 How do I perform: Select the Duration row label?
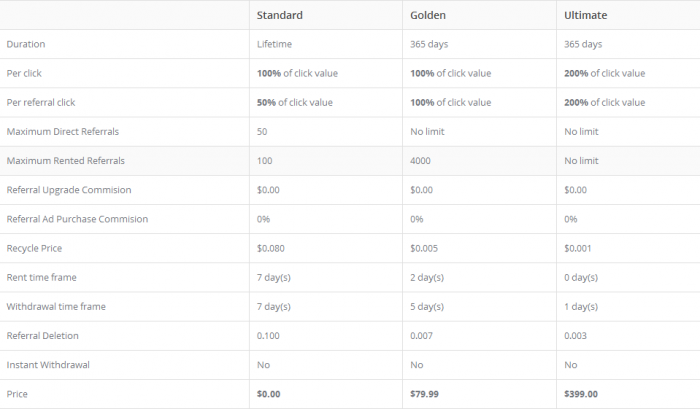26,44
